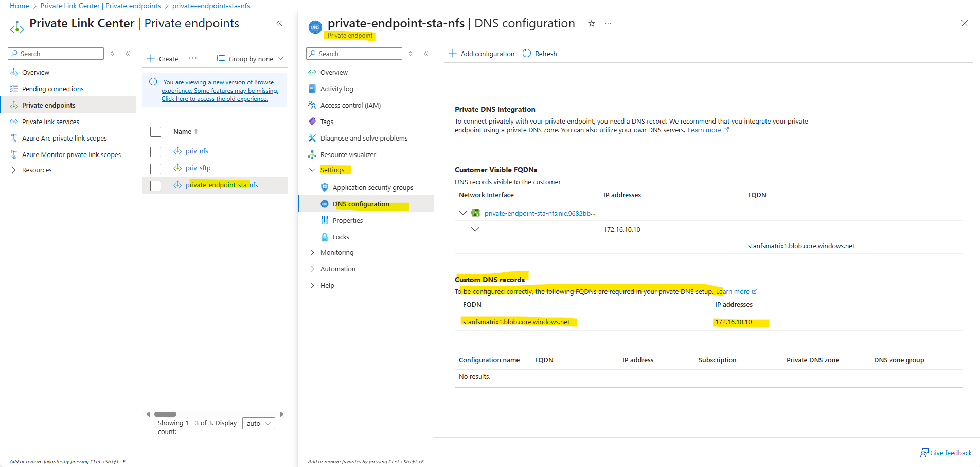
Task: Open Resource visualizer
Action: 348,154
